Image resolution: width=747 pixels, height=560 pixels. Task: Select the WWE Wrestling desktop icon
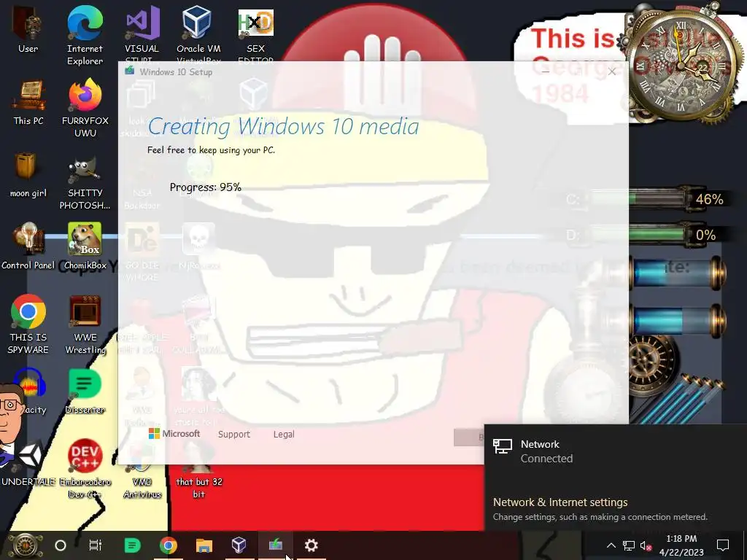coord(85,324)
